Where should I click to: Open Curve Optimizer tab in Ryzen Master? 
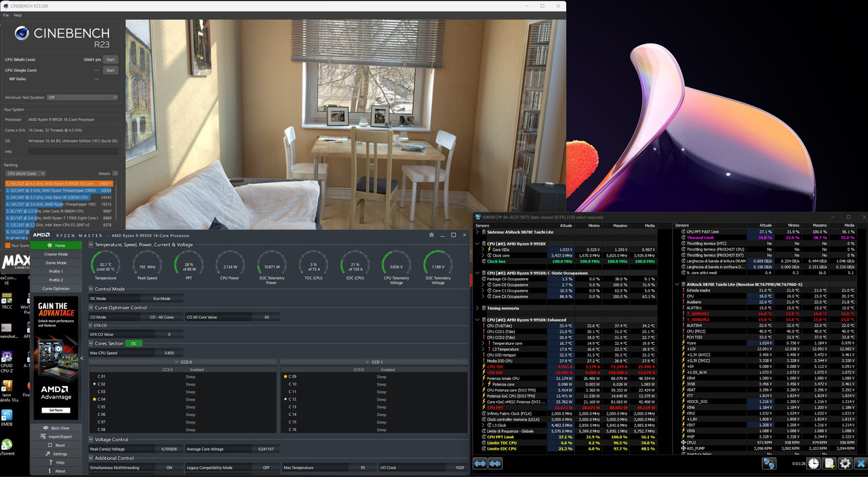[x=56, y=288]
